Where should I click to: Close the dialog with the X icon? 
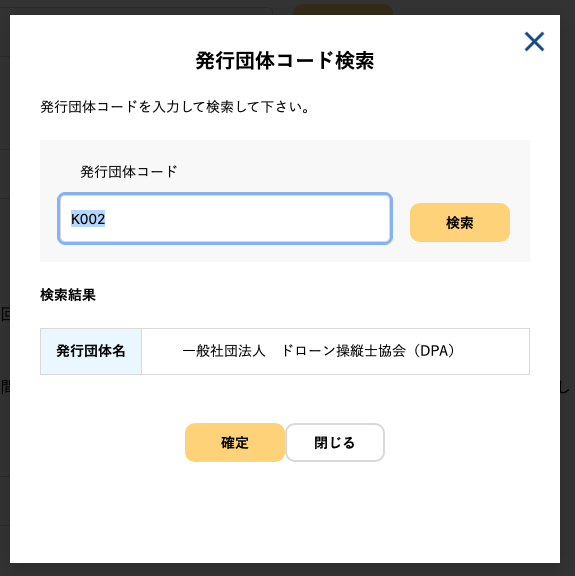534,42
